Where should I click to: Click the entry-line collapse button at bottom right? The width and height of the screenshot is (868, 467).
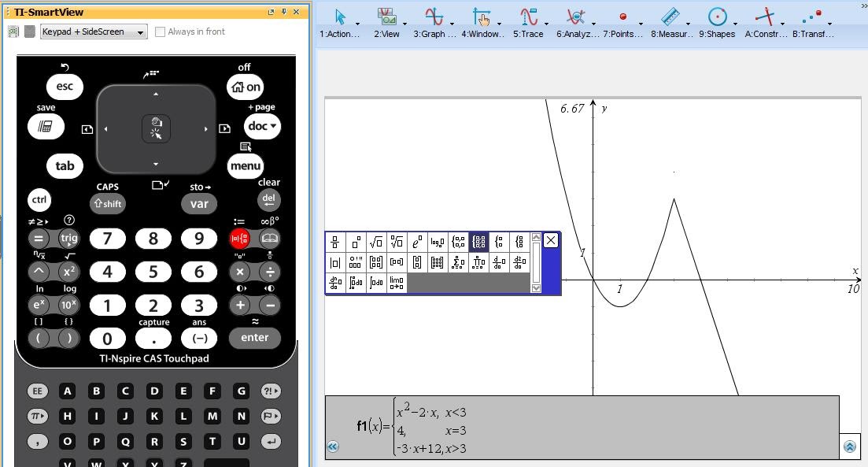pyautogui.click(x=850, y=447)
